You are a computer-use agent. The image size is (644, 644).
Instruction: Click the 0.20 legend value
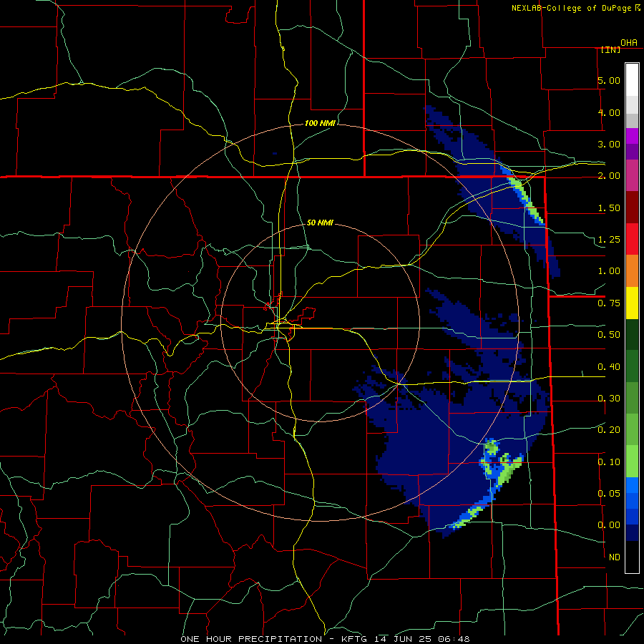(x=609, y=430)
